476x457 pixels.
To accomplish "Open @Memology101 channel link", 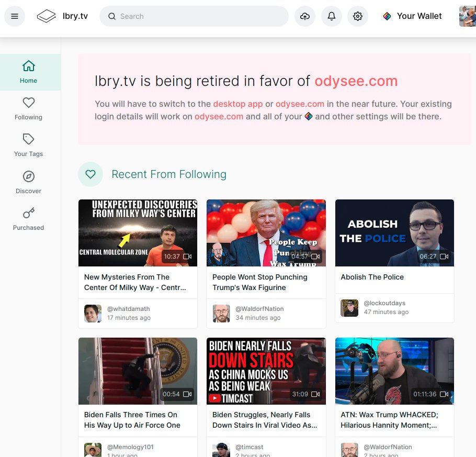I will coord(130,447).
